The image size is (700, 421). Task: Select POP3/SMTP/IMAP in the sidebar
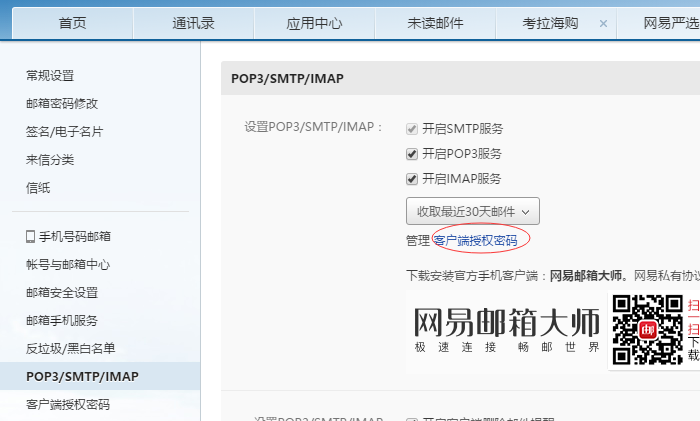click(100, 376)
